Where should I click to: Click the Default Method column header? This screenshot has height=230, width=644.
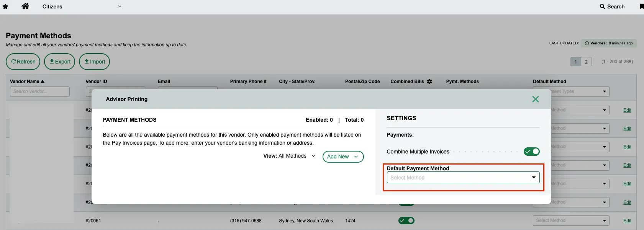549,82
